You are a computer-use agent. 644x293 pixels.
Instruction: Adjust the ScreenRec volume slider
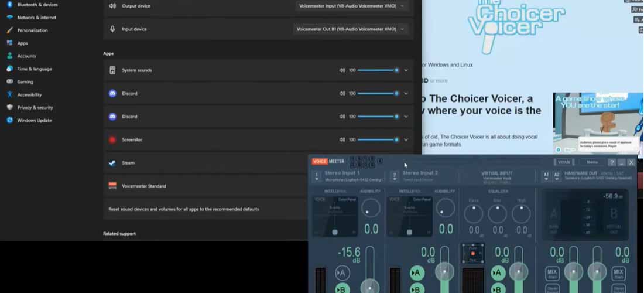click(x=378, y=139)
